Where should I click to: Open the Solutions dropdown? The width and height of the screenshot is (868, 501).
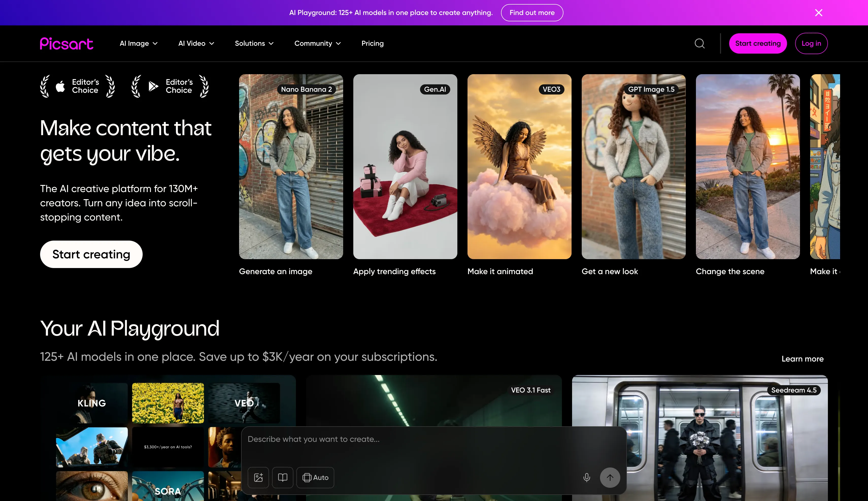pyautogui.click(x=254, y=43)
